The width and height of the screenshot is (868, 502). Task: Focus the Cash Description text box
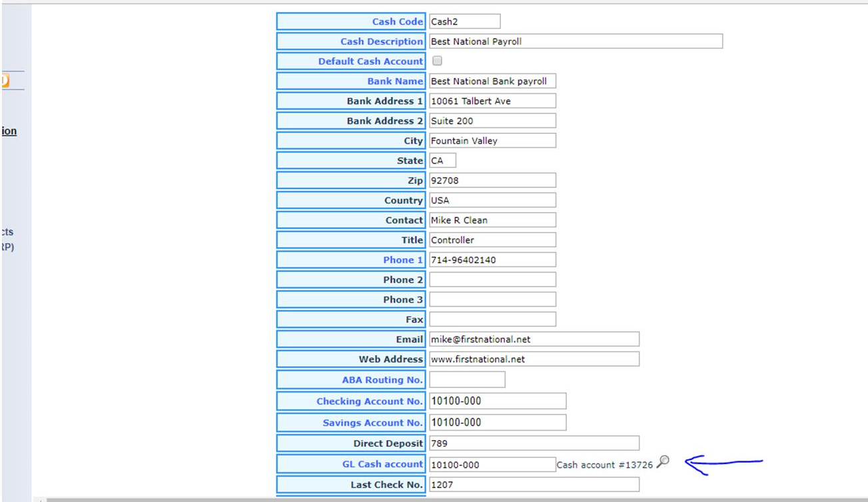576,41
